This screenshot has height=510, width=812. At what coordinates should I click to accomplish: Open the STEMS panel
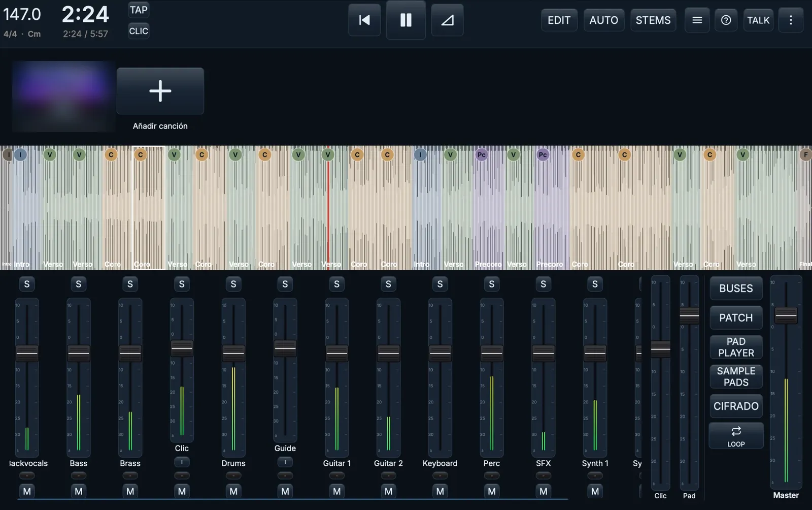pyautogui.click(x=653, y=20)
